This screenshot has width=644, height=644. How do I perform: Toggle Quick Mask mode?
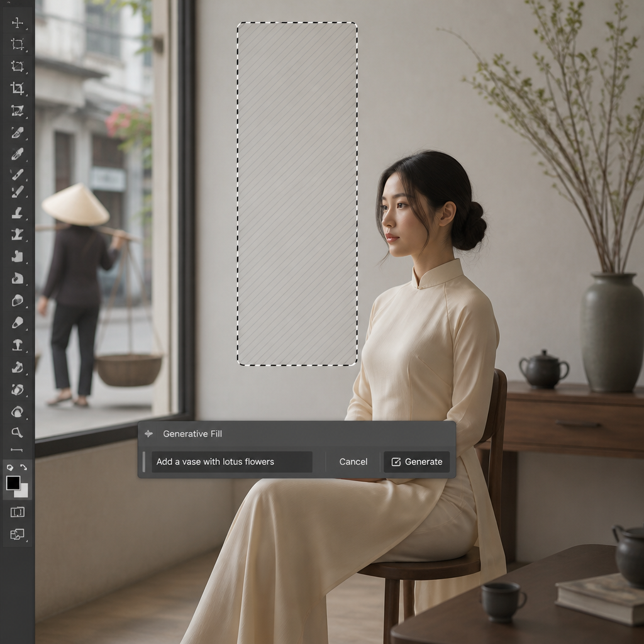[x=17, y=512]
